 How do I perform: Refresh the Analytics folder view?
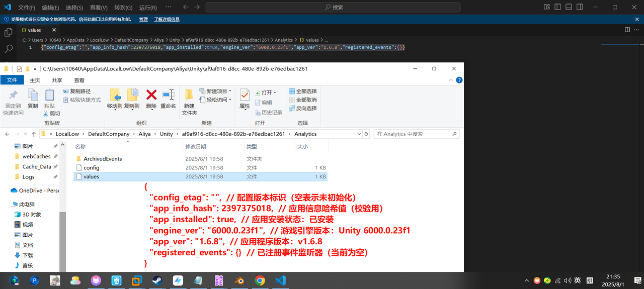pyautogui.click(x=367, y=134)
